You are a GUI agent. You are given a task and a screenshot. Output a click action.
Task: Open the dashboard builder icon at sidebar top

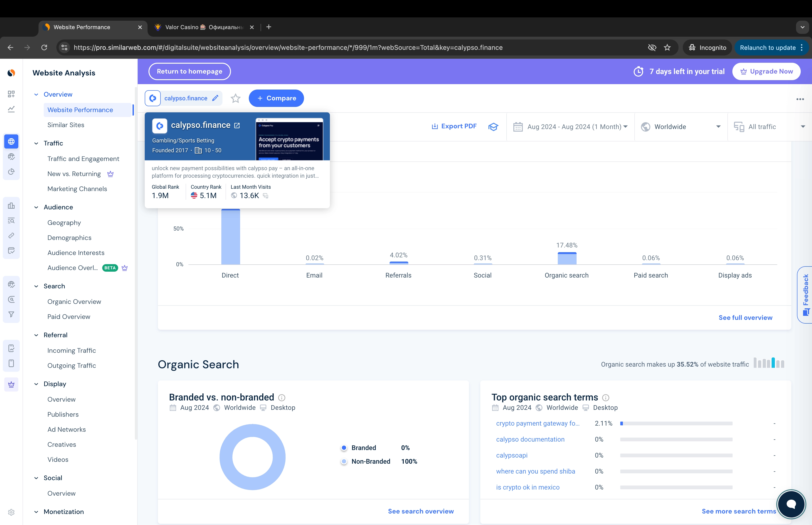coord(11,94)
